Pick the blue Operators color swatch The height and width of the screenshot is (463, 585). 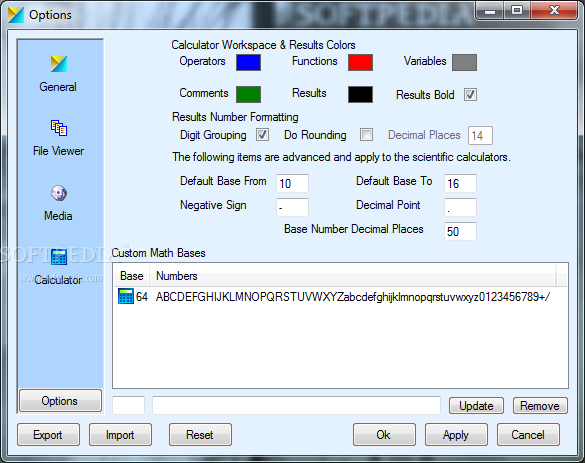pyautogui.click(x=248, y=62)
